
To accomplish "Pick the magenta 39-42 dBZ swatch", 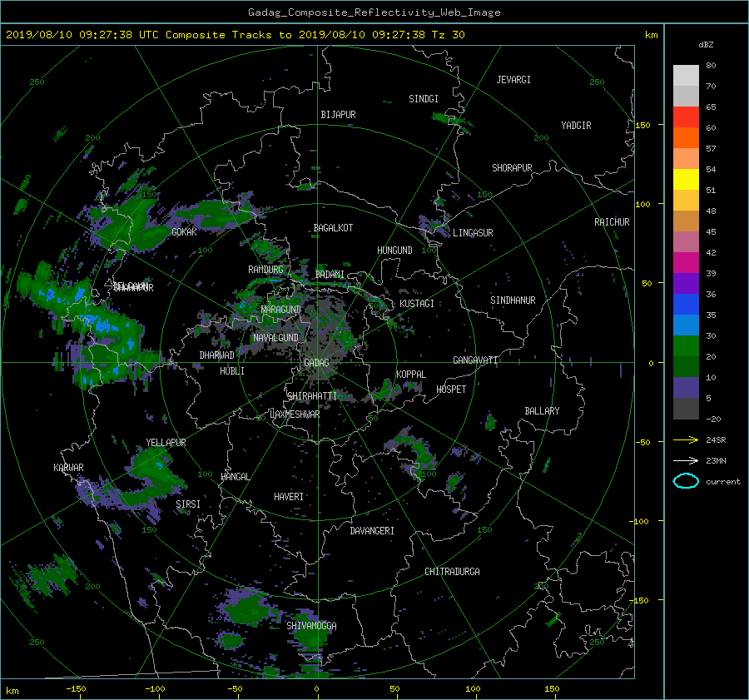I will pyautogui.click(x=686, y=263).
